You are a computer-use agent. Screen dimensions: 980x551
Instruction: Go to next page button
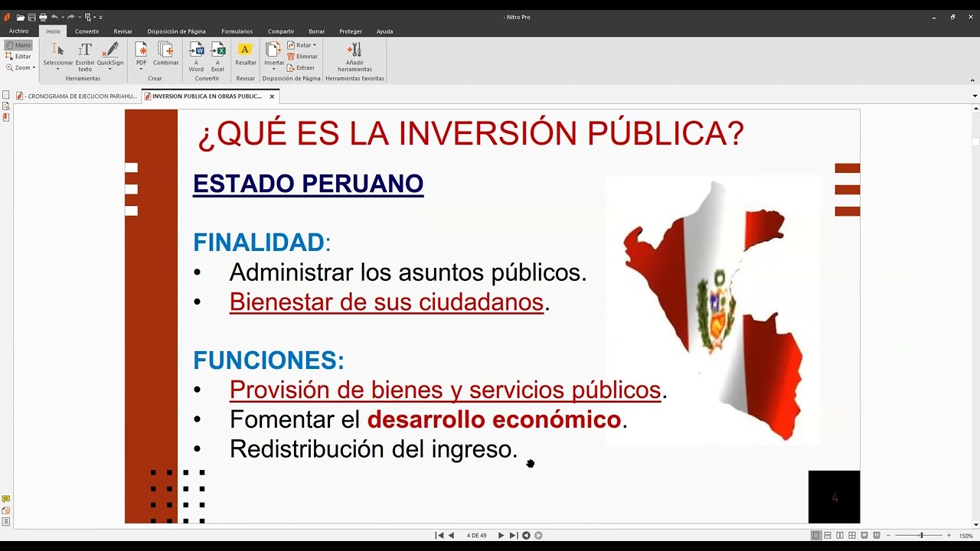(501, 536)
